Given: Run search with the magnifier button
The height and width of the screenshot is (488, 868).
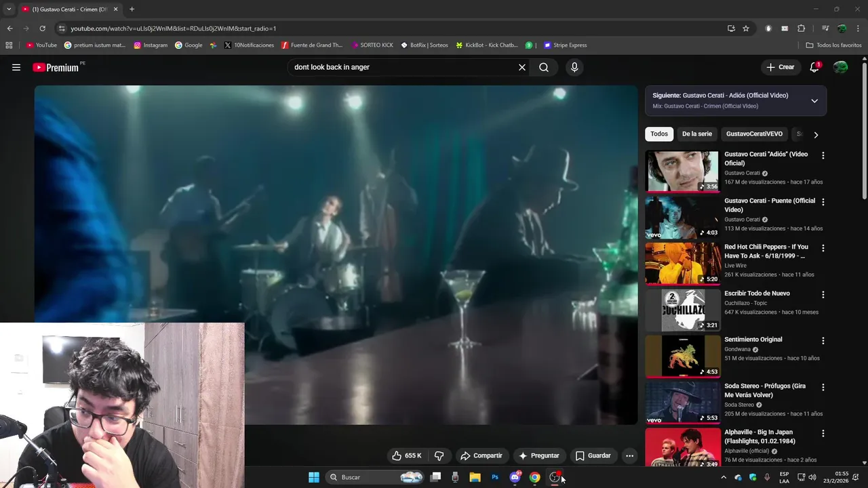Looking at the screenshot, I should pos(544,67).
